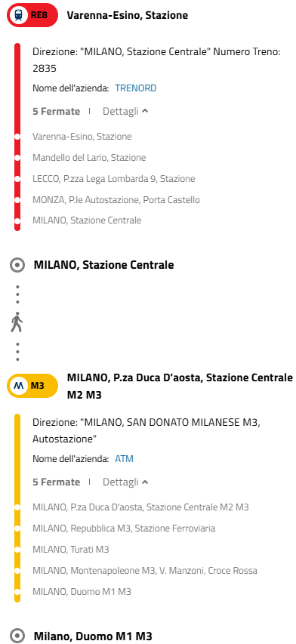Select the MILANO, Montenapoleone M3 stop
The height and width of the screenshot is (644, 296).
(x=145, y=571)
